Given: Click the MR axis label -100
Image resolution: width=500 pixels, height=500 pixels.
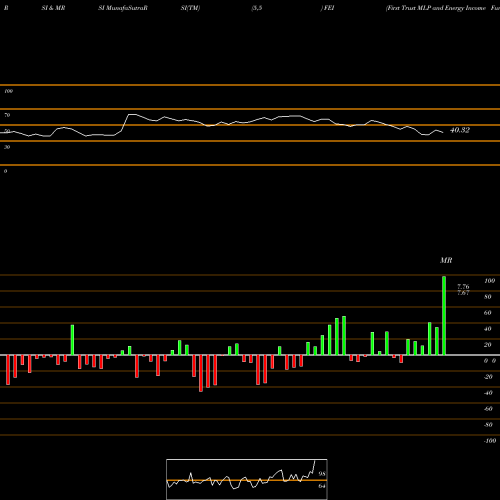Looking at the screenshot, I should pos(490,441).
